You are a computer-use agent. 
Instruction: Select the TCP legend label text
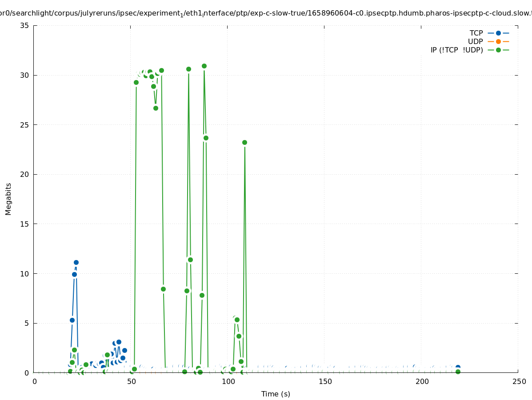(476, 33)
